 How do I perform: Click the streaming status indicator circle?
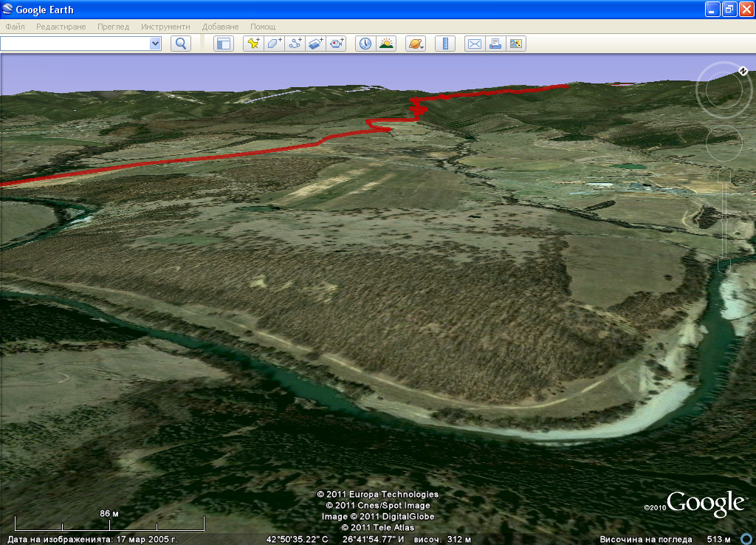(746, 539)
